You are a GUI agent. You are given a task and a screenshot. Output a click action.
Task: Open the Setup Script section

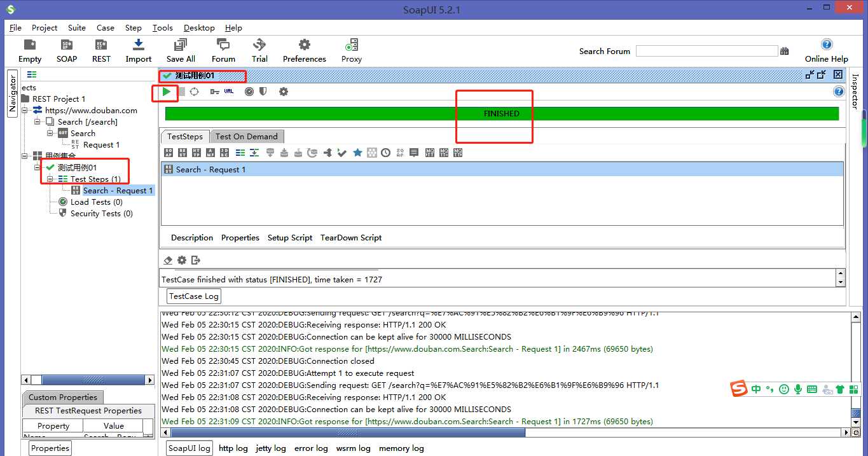(290, 237)
